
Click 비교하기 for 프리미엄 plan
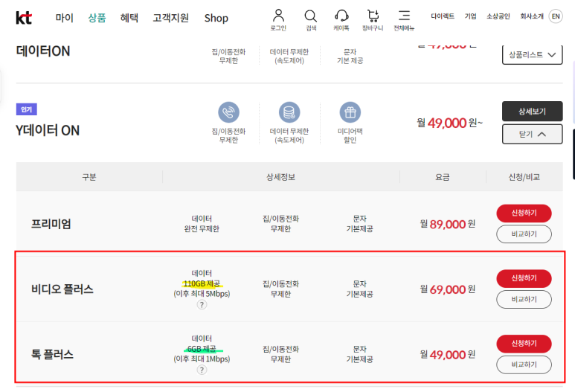pos(524,234)
